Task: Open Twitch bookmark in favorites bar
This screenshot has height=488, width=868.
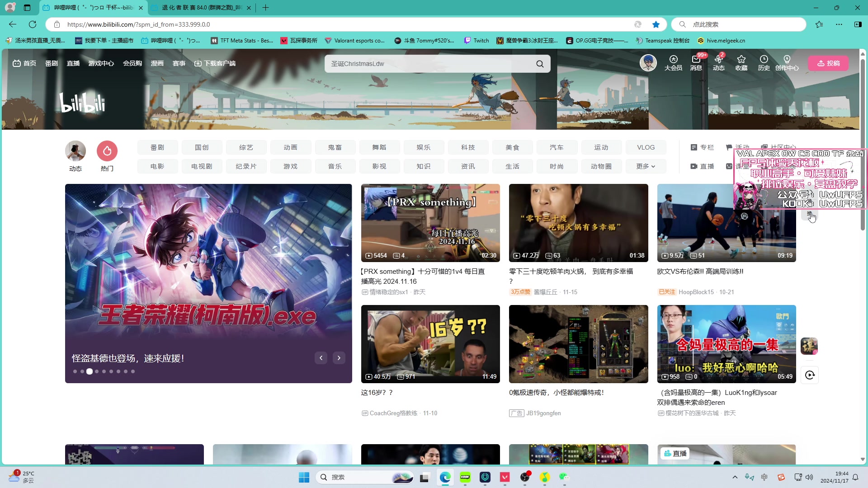Action: 476,41
